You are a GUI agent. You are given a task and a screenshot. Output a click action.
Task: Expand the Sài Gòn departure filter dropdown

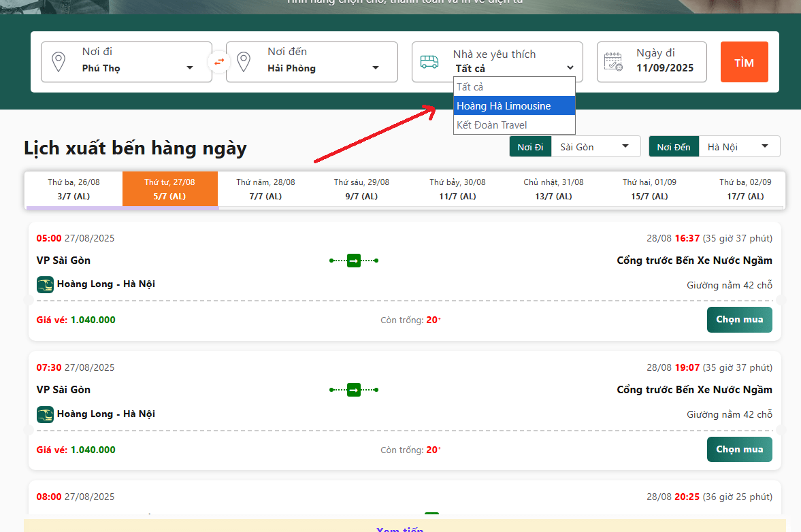tap(595, 147)
